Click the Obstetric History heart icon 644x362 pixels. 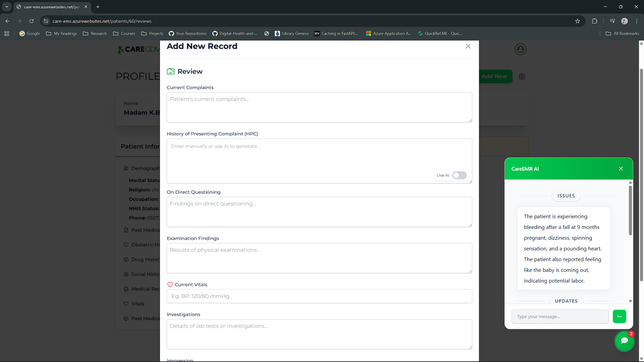[x=126, y=245]
